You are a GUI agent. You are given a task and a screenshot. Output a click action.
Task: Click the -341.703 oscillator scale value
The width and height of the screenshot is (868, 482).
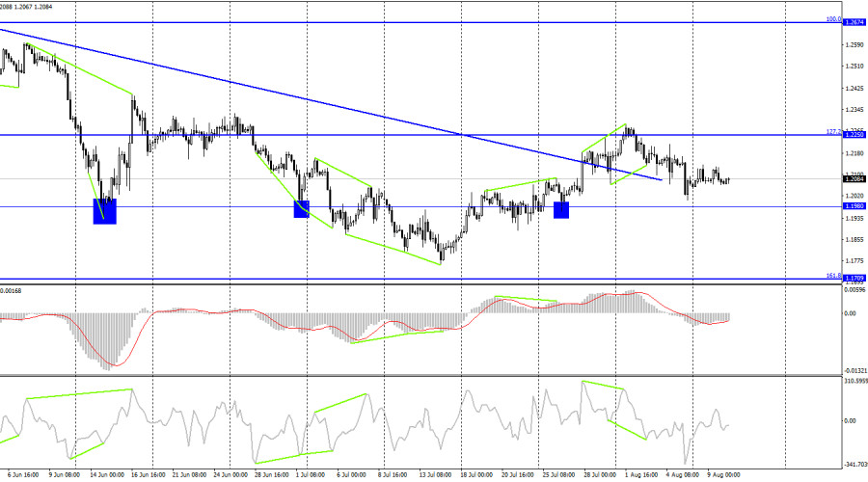855,465
